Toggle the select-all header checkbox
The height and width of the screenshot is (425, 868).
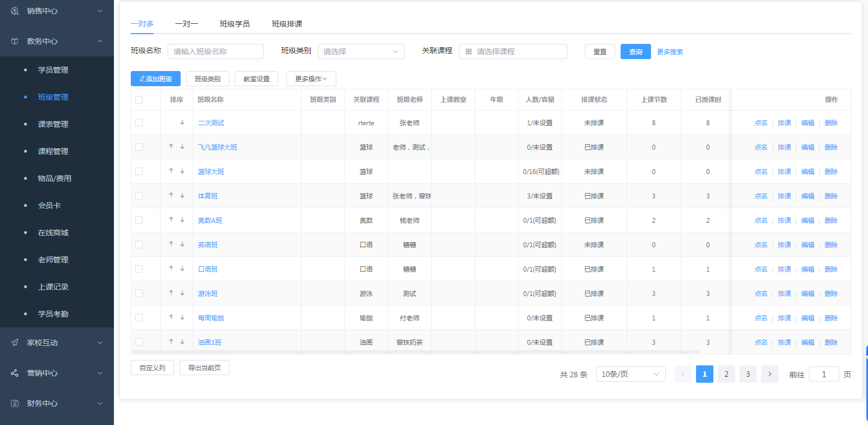(x=139, y=100)
